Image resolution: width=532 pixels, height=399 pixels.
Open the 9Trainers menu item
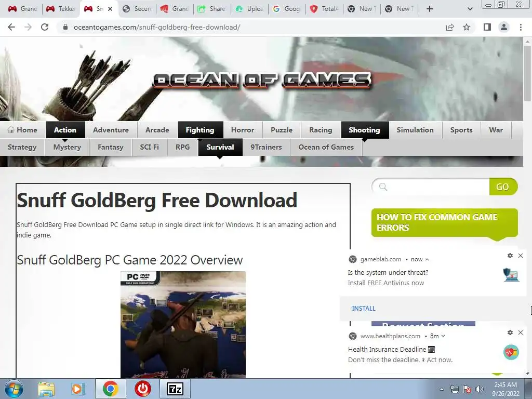267,147
